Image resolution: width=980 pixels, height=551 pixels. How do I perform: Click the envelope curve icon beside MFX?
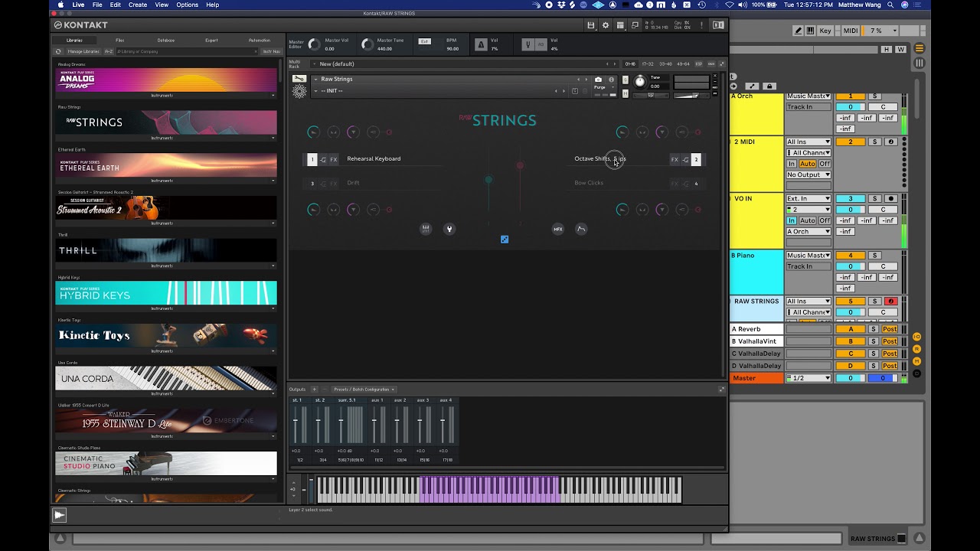coord(581,229)
